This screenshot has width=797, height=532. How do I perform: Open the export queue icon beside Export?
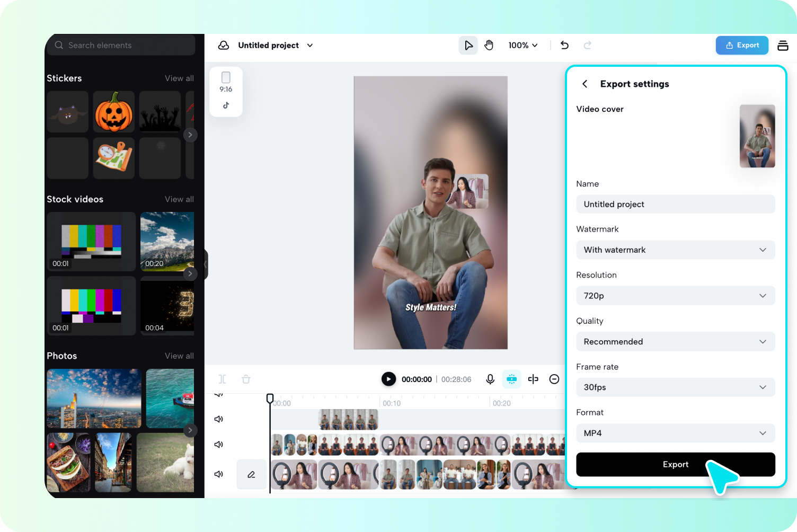click(783, 45)
